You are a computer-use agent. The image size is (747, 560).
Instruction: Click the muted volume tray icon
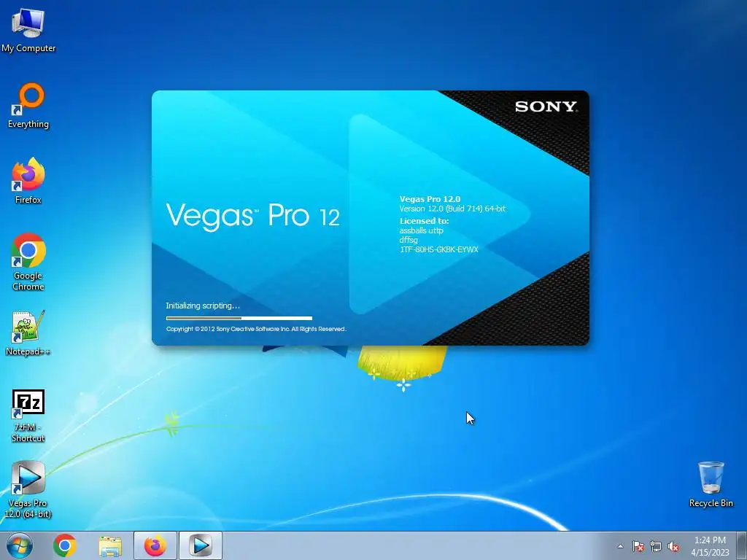pyautogui.click(x=673, y=546)
